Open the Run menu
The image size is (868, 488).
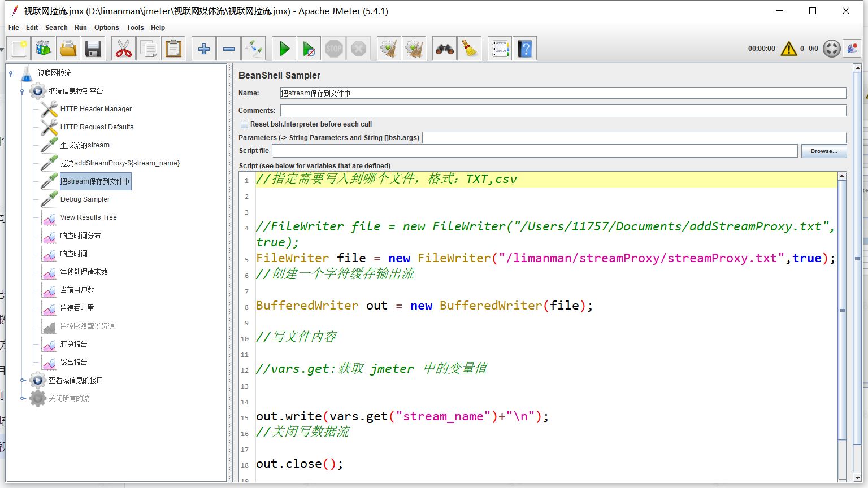pyautogui.click(x=80, y=28)
